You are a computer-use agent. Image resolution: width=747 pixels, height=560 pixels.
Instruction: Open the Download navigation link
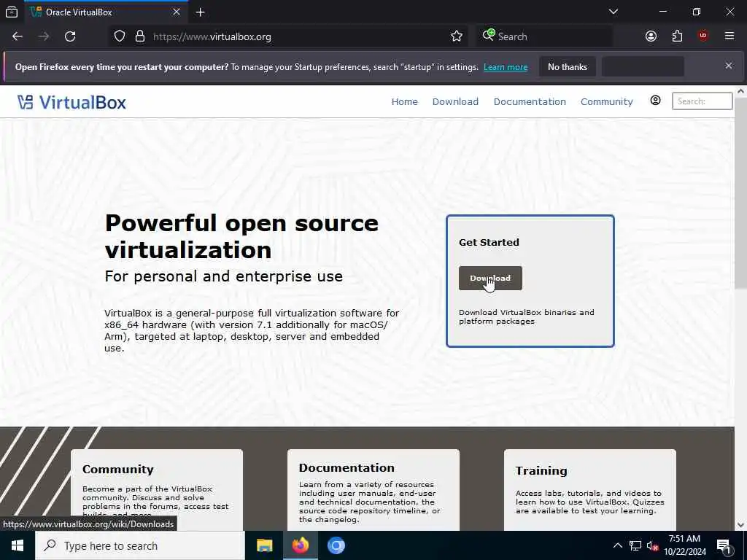click(455, 101)
